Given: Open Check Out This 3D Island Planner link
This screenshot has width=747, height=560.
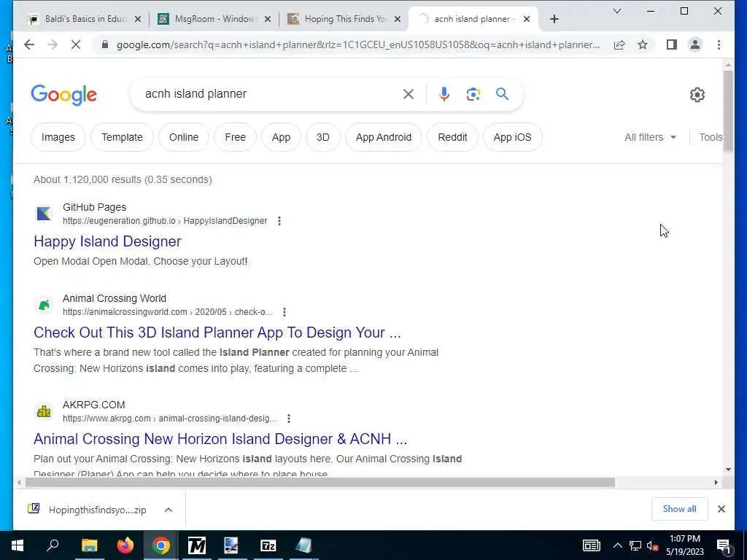Looking at the screenshot, I should [217, 332].
